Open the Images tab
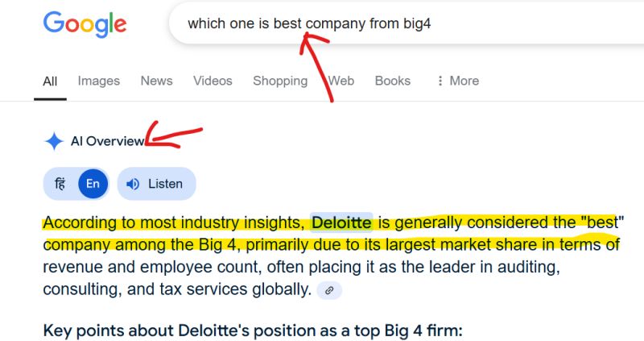Viewport: 644px width, 341px height. click(98, 81)
